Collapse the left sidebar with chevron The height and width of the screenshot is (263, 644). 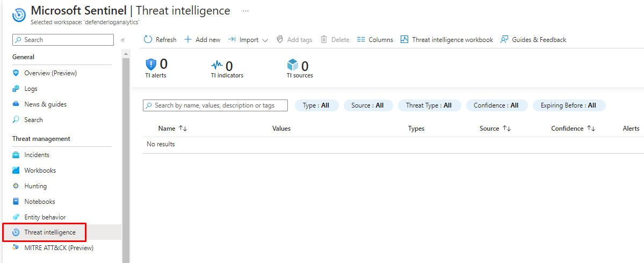tap(122, 40)
